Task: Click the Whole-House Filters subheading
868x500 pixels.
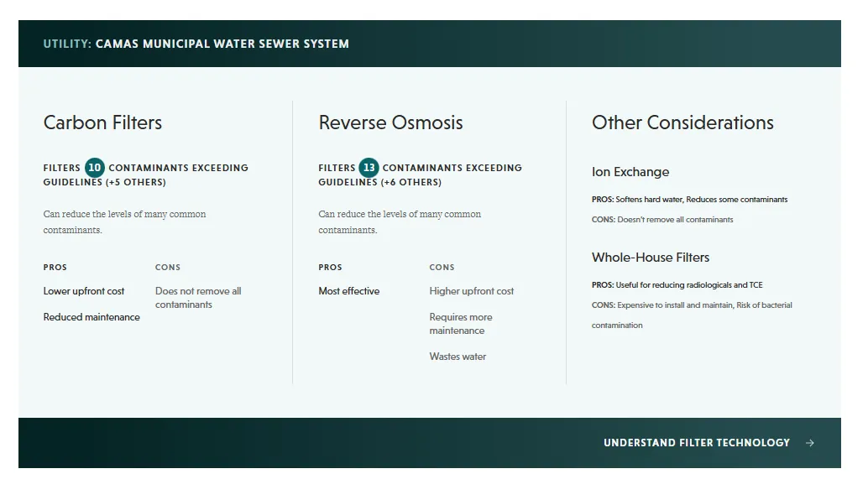Action: point(651,258)
